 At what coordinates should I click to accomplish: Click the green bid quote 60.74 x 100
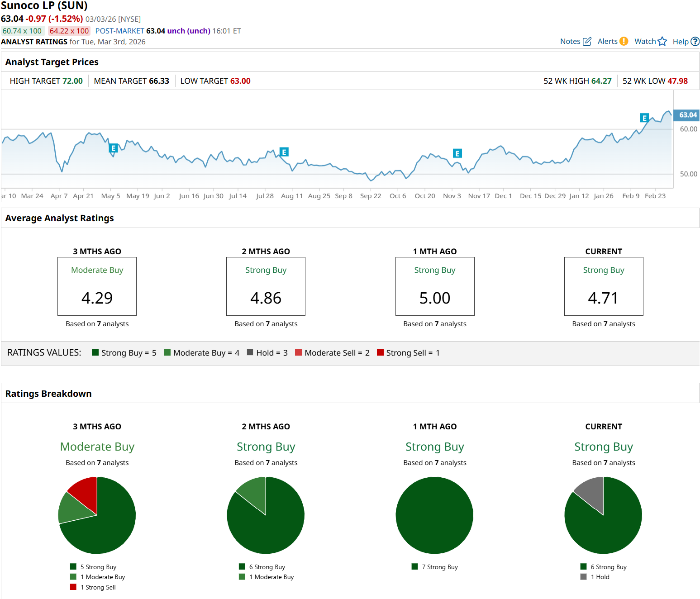pyautogui.click(x=22, y=31)
